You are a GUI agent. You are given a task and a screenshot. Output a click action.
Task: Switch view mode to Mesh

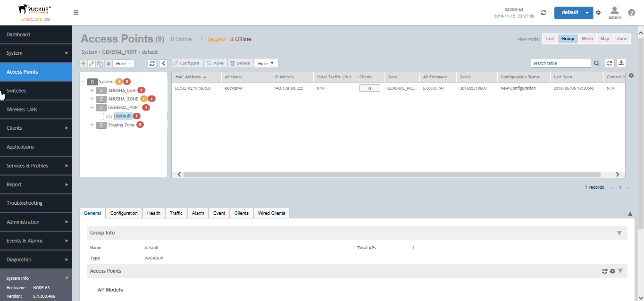point(587,39)
